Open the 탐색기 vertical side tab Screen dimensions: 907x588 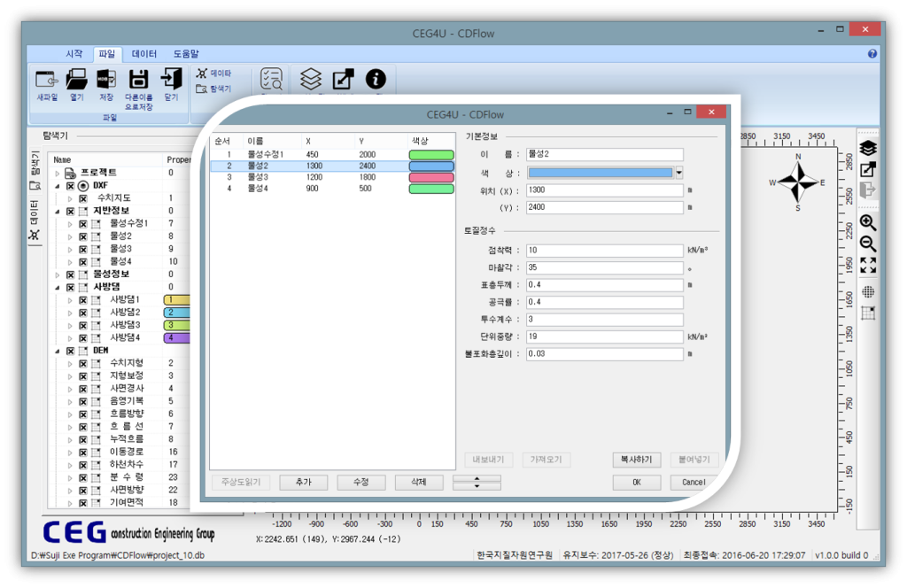coord(35,171)
